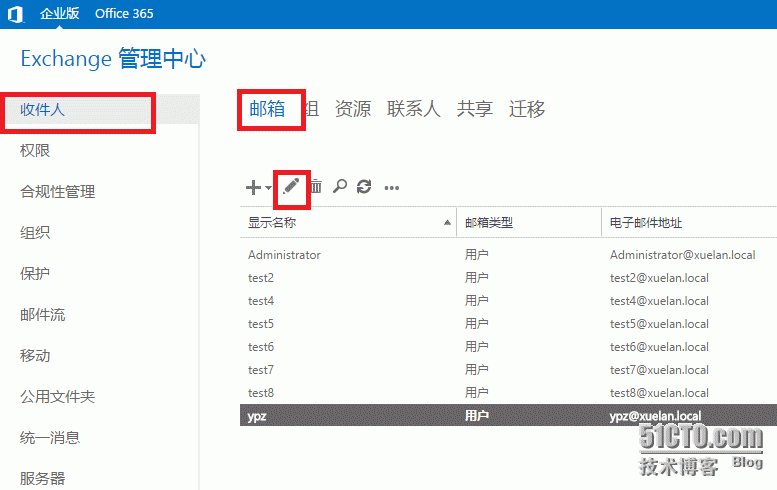Open 保护 in the left navigation
Screen dimensions: 777x490
[x=35, y=273]
